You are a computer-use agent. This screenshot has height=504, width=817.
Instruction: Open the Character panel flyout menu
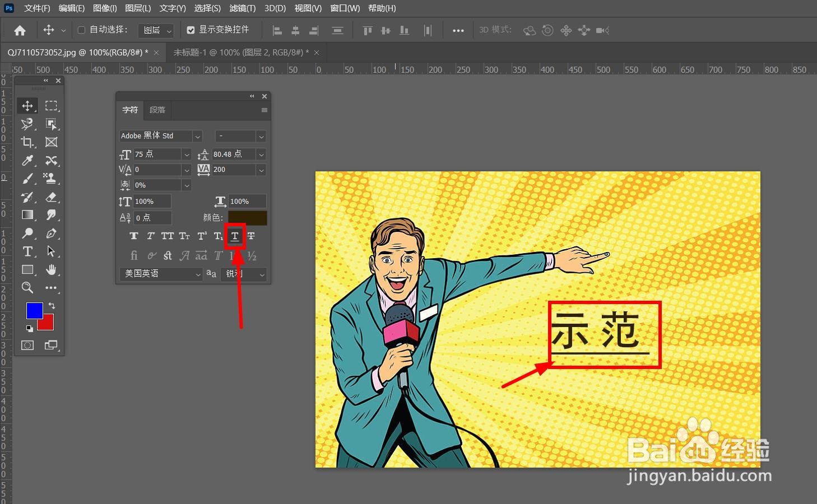(x=264, y=110)
